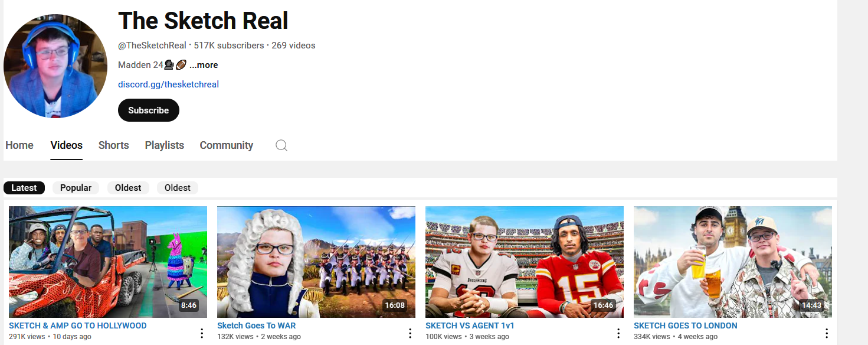Select the Popular filter chip
Viewport: 868px width, 345px height.
click(76, 188)
